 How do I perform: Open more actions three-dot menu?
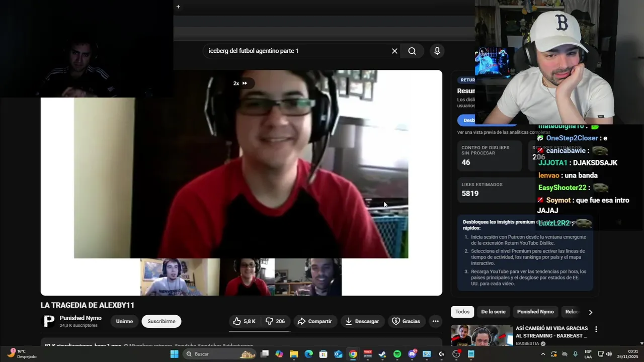point(436,321)
